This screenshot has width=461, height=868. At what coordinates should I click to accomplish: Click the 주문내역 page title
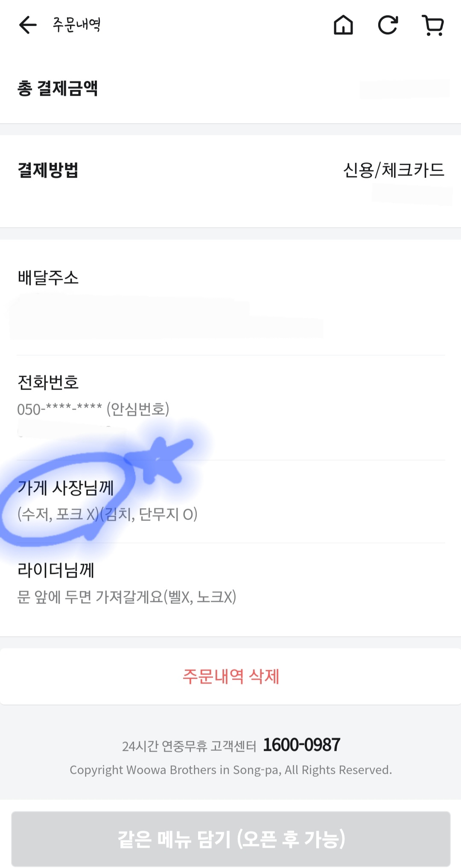[x=77, y=25]
